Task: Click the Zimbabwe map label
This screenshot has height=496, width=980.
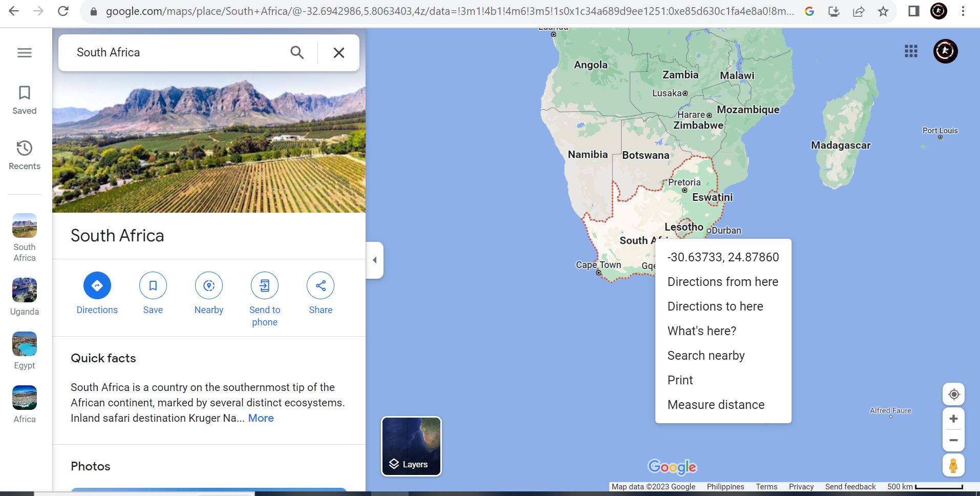Action: click(698, 126)
